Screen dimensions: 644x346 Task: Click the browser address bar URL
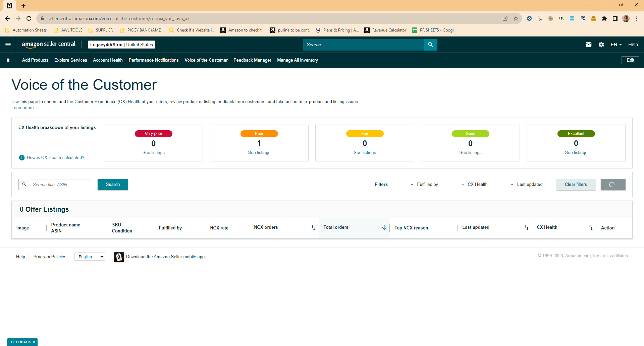coord(118,18)
